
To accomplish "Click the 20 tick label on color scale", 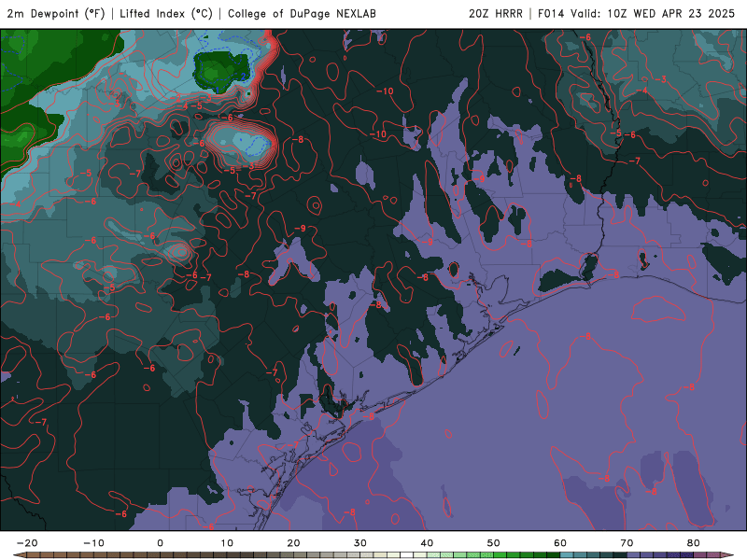I will point(293,543).
